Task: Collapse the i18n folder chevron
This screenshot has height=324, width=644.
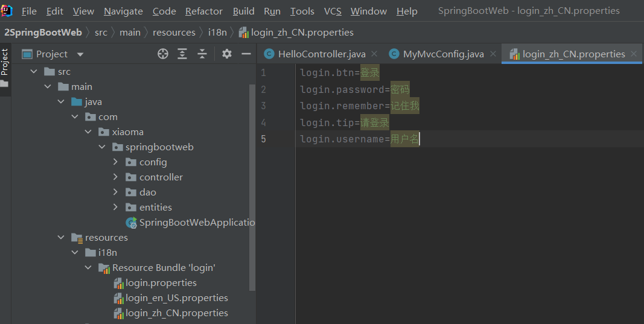Action: point(75,253)
